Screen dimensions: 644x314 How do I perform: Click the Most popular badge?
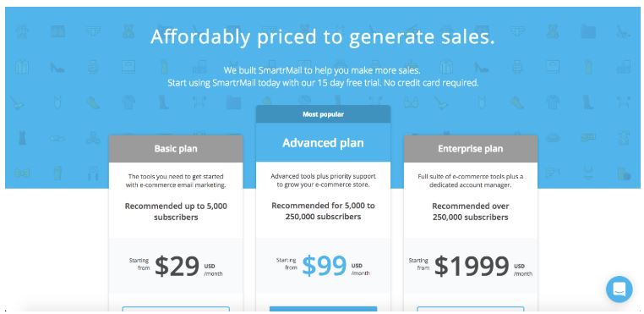(x=323, y=114)
